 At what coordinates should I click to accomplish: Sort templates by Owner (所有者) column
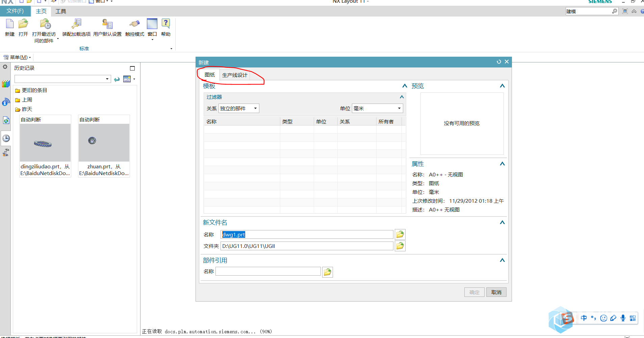pyautogui.click(x=389, y=121)
